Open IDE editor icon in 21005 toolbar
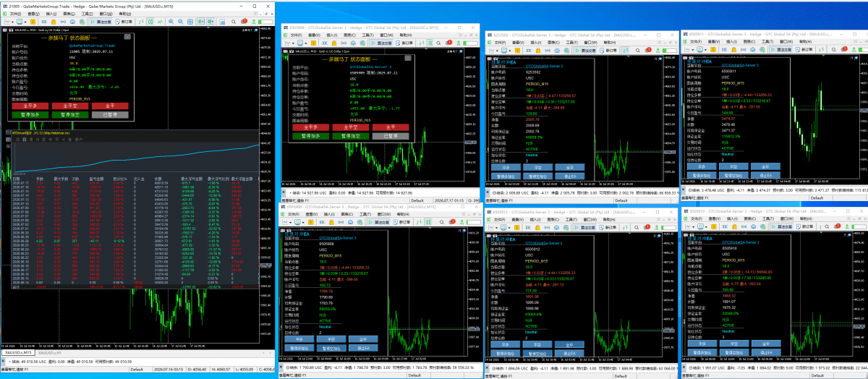This screenshot has height=379, width=868. 44,22
